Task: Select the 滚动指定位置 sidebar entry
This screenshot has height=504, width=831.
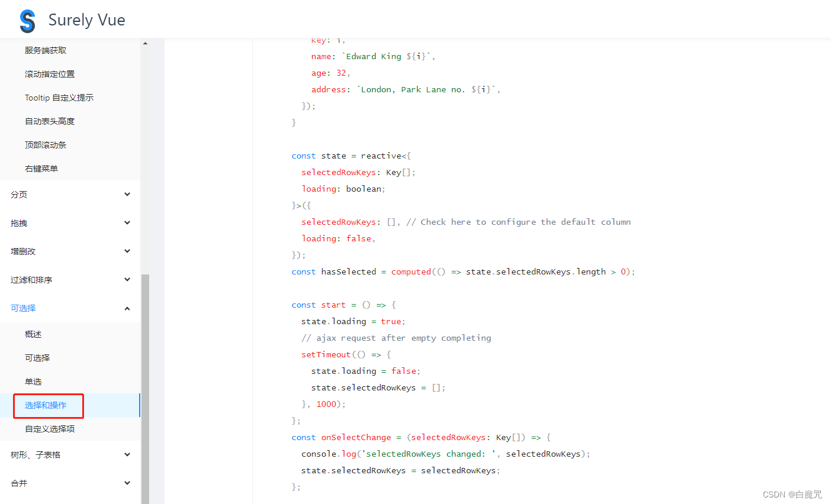Action: [x=50, y=74]
